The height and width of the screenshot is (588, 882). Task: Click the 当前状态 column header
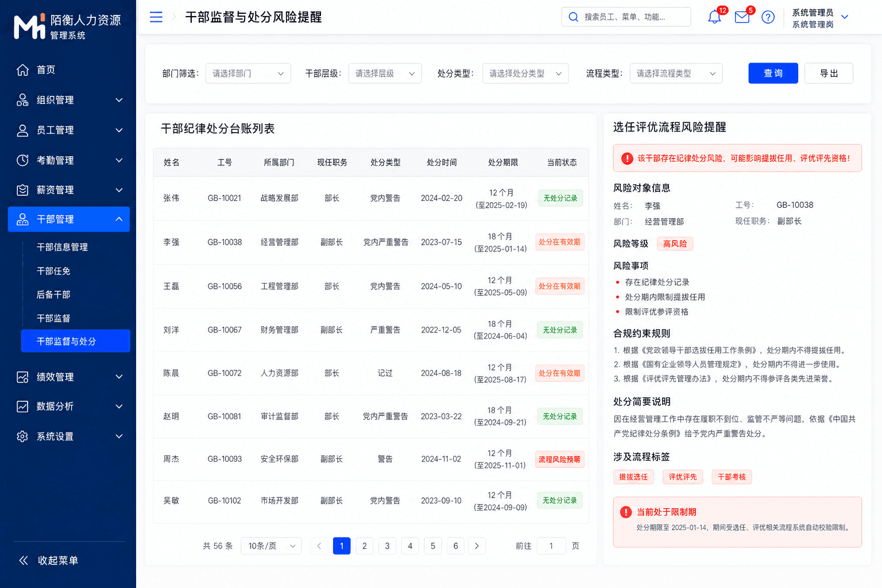(562, 163)
